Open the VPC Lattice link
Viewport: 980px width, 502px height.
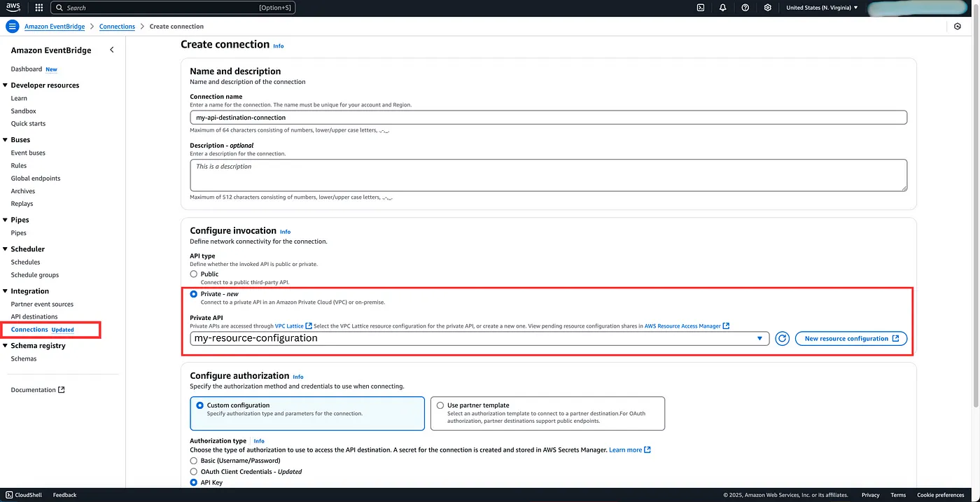[x=289, y=326]
